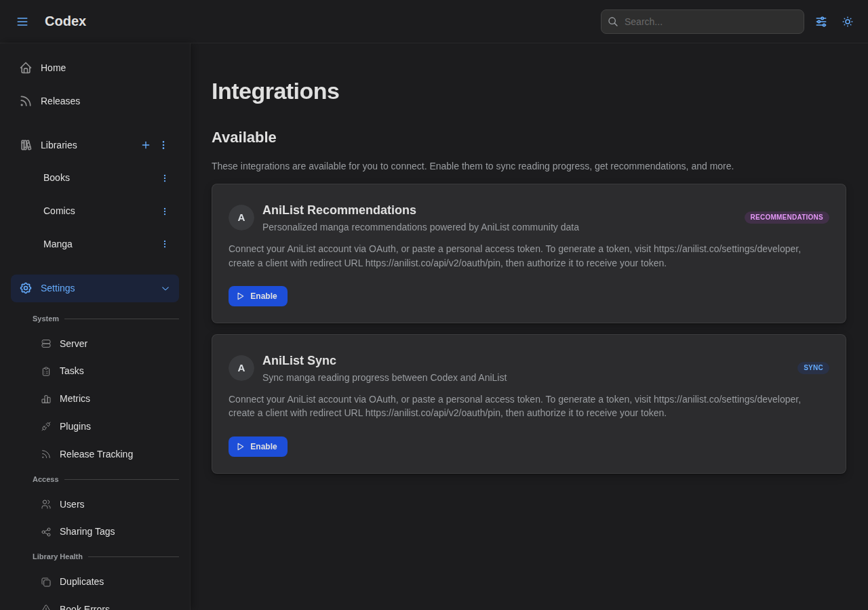This screenshot has height=610, width=868.
Task: Click the Settings gear icon
Action: click(x=26, y=288)
